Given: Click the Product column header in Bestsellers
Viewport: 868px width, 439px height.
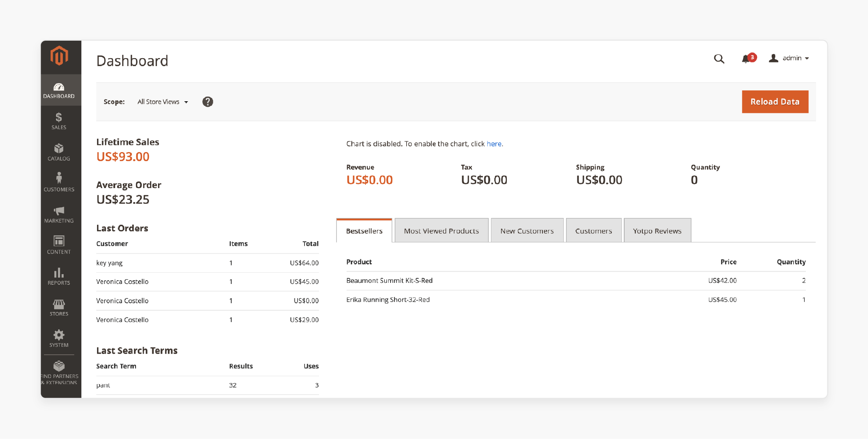Looking at the screenshot, I should pos(359,262).
